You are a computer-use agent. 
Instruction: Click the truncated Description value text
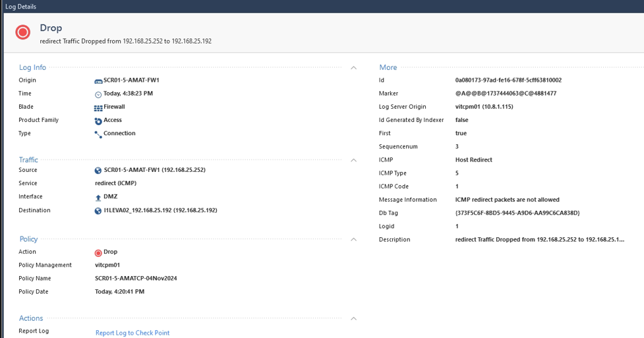(539, 239)
